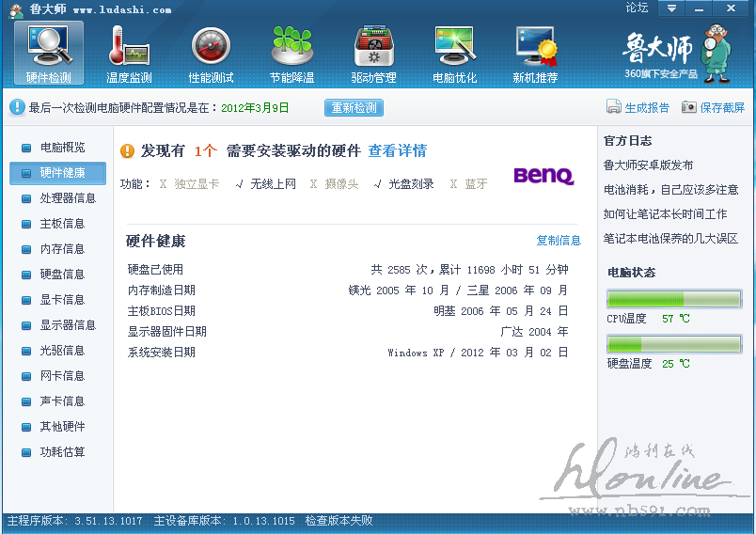Screen dimensions: 756x534
Task: Select 处理器信息 in the sidebar
Action: [68, 198]
